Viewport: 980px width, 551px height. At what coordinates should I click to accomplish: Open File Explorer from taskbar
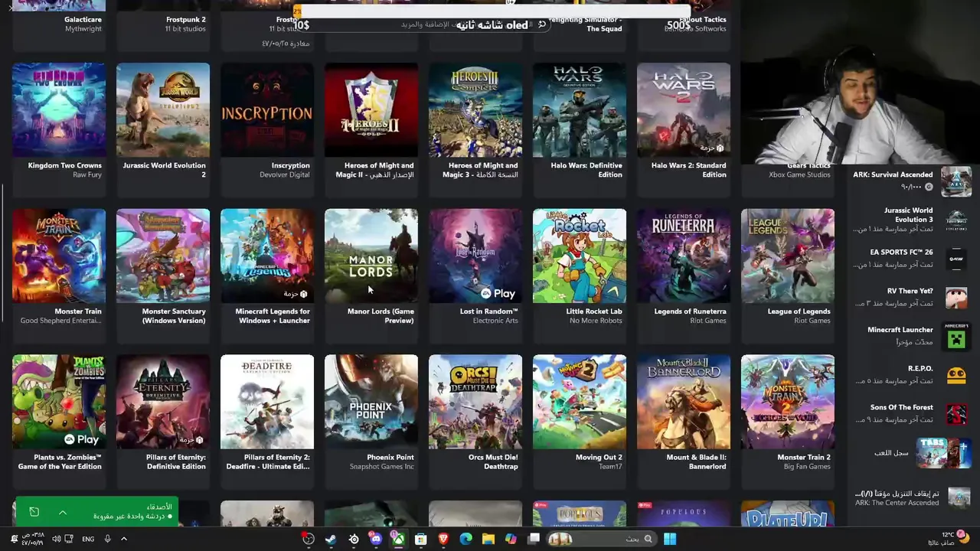click(x=488, y=539)
